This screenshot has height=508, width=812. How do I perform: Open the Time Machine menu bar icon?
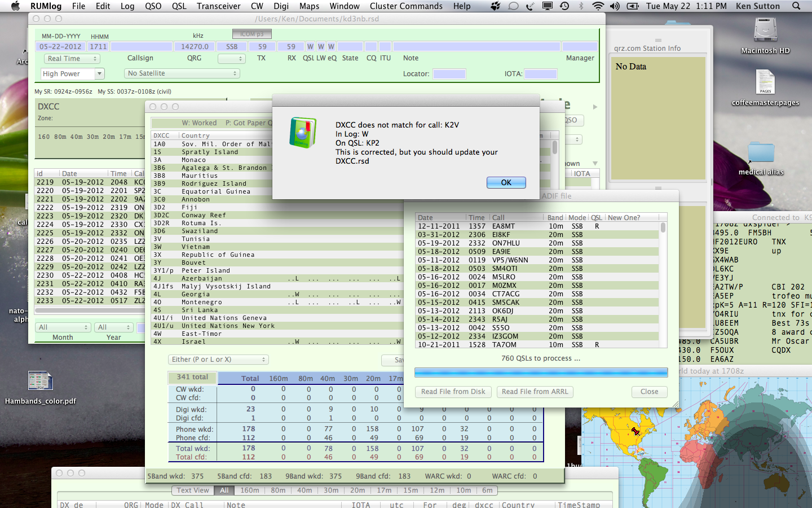564,6
